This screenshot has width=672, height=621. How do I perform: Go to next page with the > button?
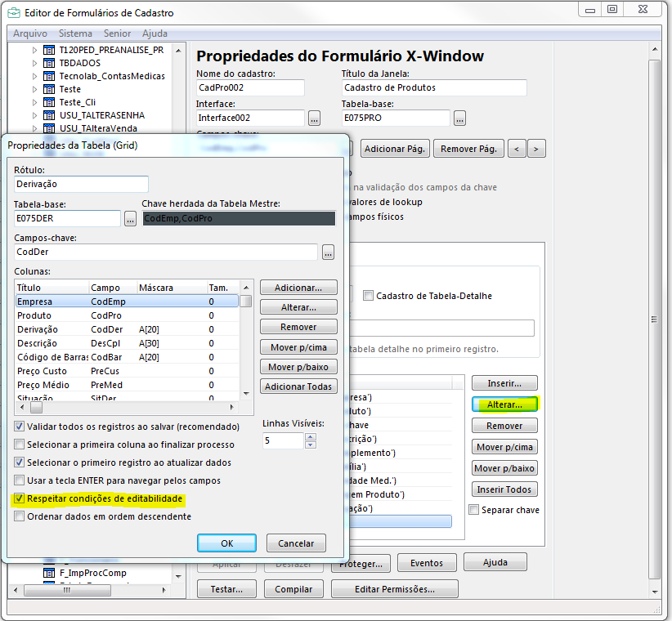point(536,149)
